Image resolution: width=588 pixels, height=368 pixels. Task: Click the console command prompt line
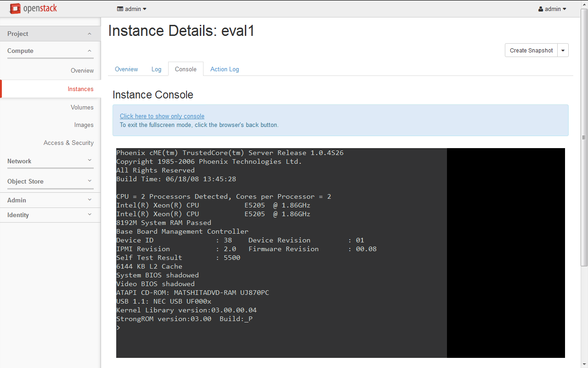[119, 328]
